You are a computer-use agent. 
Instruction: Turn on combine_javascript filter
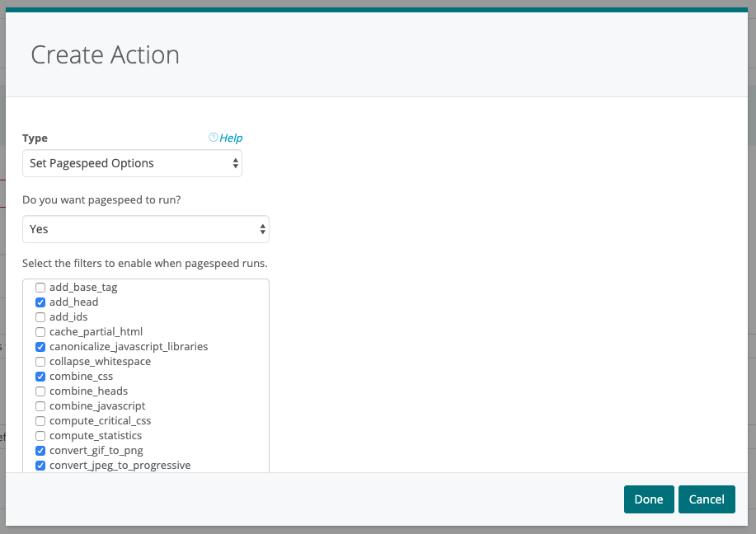pyautogui.click(x=40, y=406)
